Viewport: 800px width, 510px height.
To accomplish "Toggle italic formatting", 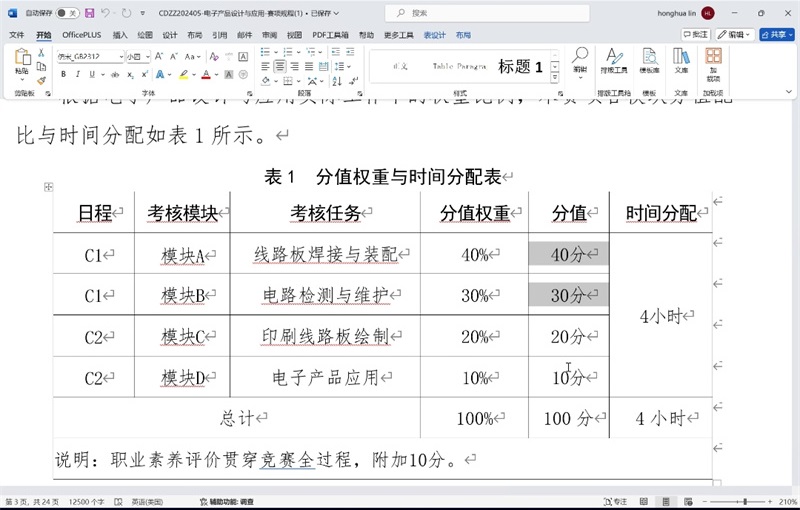I will tap(77, 74).
